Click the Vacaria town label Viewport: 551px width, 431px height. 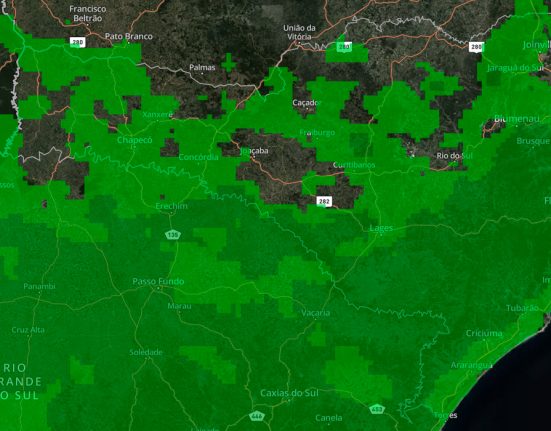(x=316, y=313)
